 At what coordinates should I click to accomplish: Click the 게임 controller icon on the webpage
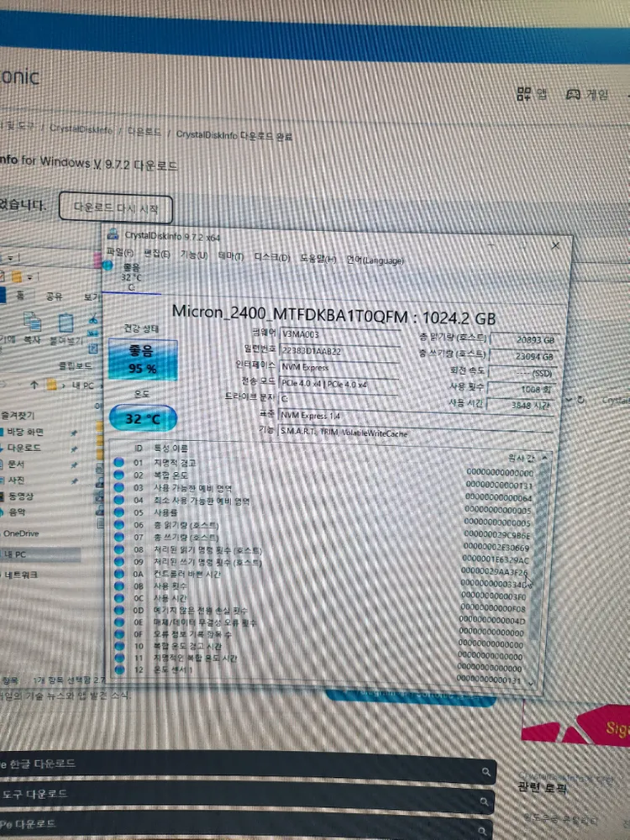[x=573, y=95]
